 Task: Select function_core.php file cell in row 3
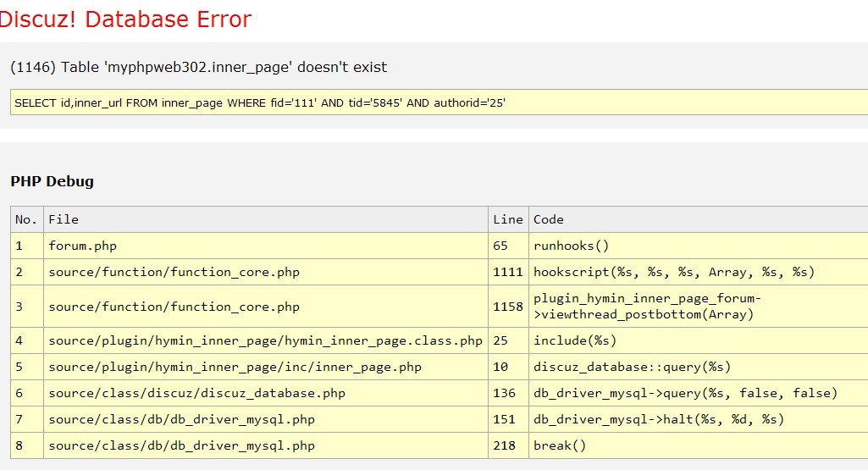(x=266, y=307)
